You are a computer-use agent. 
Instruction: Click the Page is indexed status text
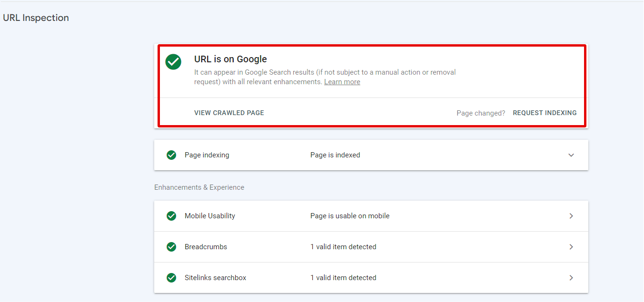point(335,155)
